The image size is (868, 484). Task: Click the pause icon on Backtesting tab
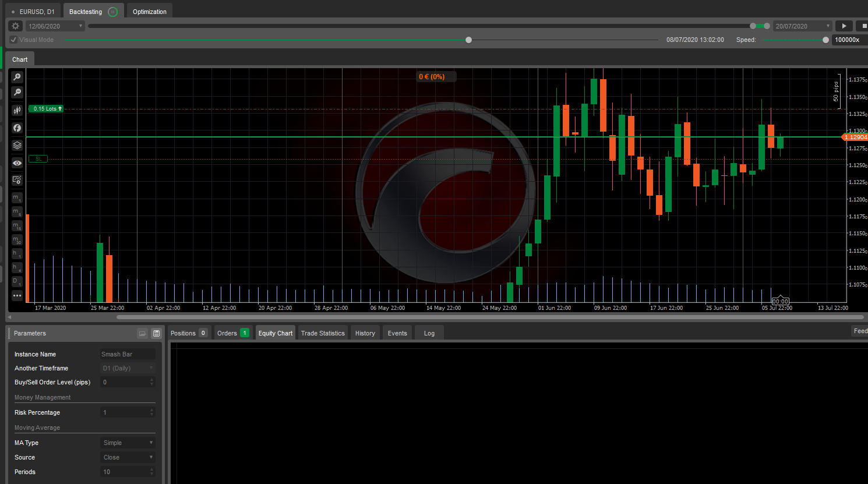tap(113, 12)
